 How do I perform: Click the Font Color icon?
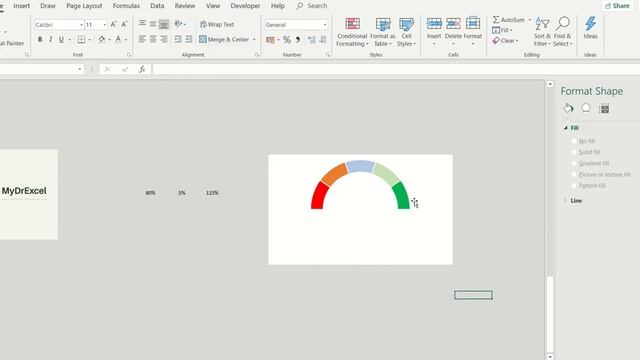(x=118, y=39)
